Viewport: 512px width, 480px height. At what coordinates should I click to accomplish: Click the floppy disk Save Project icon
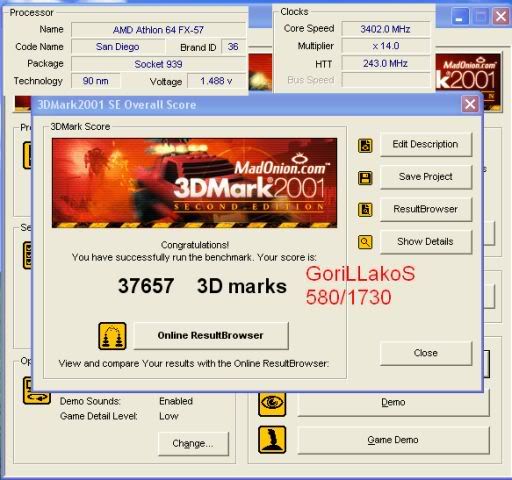tap(365, 178)
